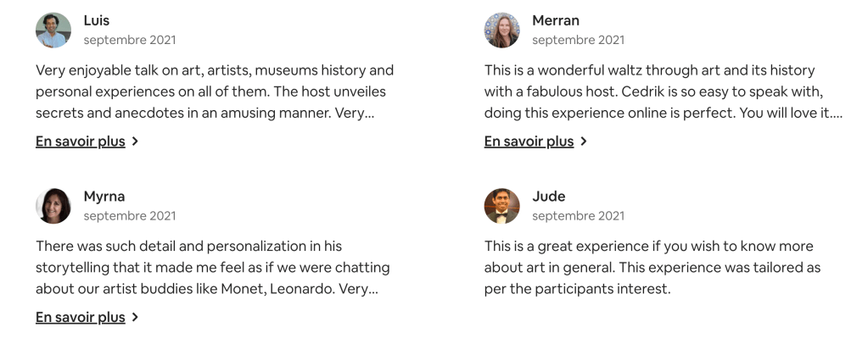Click Merran's review about a wonderful waltz

[x=662, y=92]
